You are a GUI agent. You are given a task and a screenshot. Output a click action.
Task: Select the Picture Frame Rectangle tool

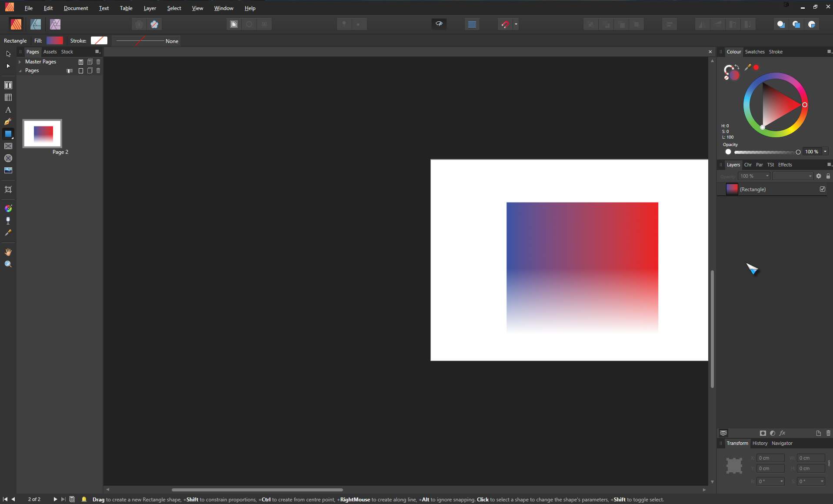point(8,146)
